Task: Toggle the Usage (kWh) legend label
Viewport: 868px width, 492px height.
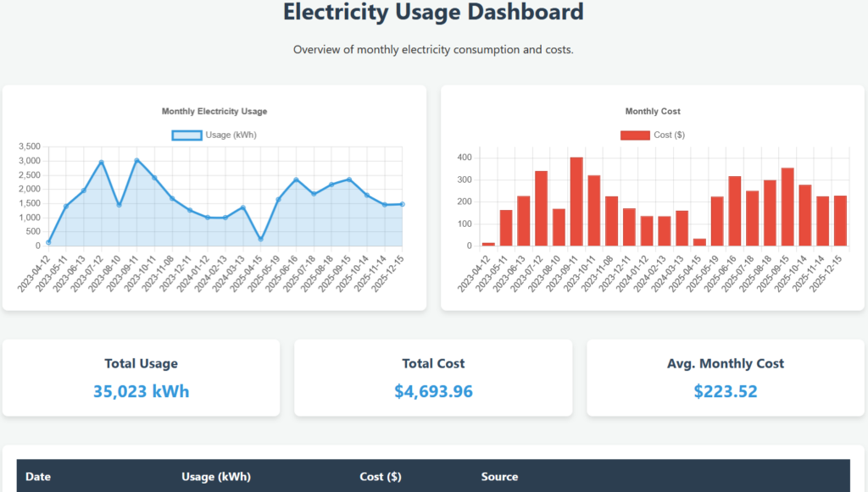Action: [x=231, y=135]
